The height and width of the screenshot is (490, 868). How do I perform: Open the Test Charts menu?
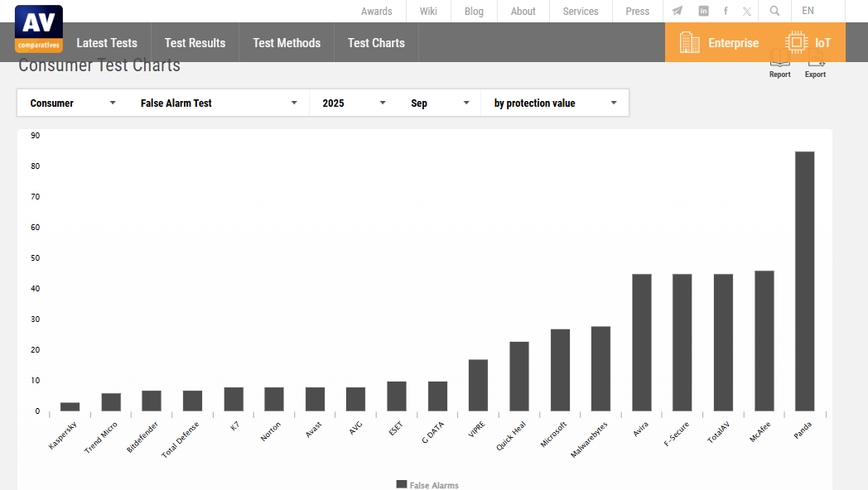(376, 42)
